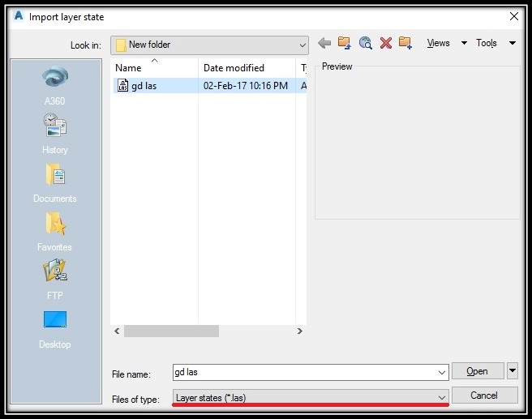Delete selected file with red X icon
Screen dimensions: 532x419
[x=386, y=43]
